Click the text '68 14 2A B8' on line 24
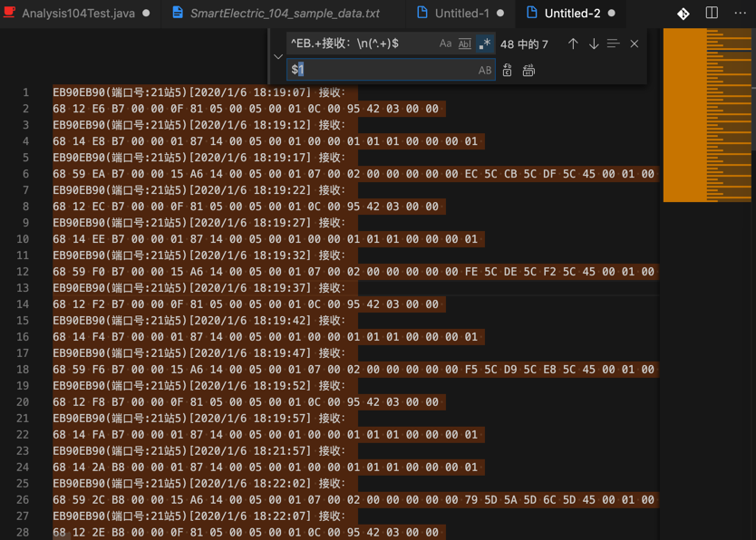The width and height of the screenshot is (756, 540). [89, 468]
